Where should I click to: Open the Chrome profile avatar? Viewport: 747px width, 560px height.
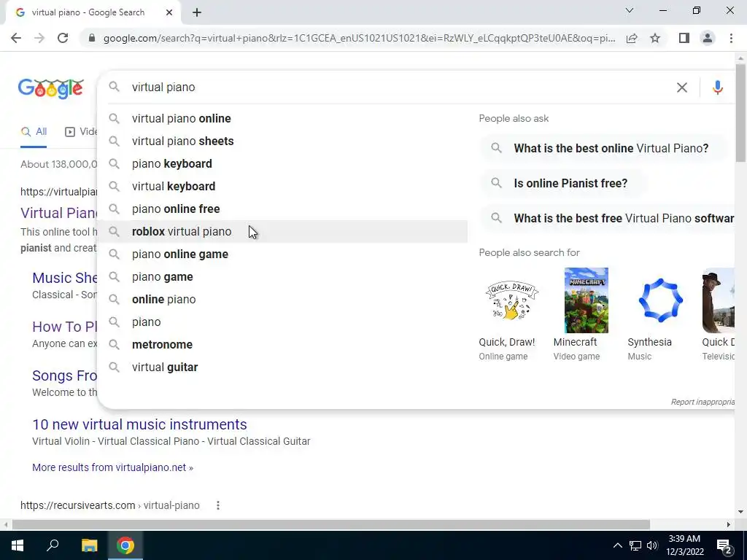[x=708, y=38]
